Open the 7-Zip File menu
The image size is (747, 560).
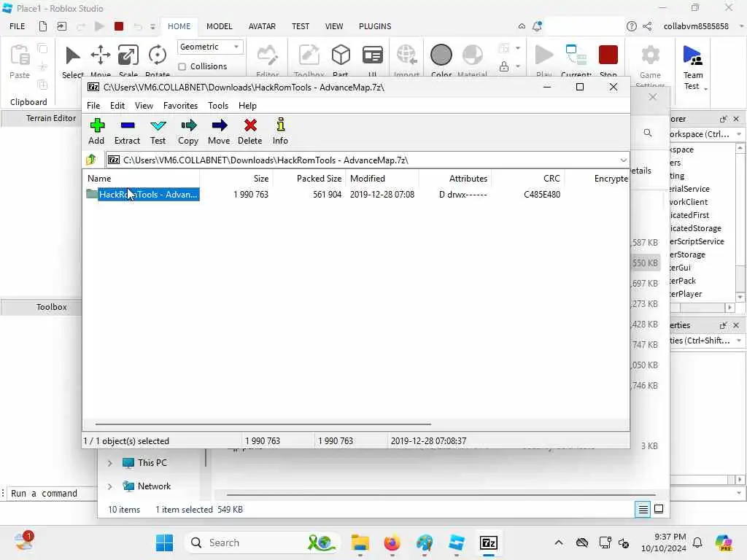[x=93, y=106]
